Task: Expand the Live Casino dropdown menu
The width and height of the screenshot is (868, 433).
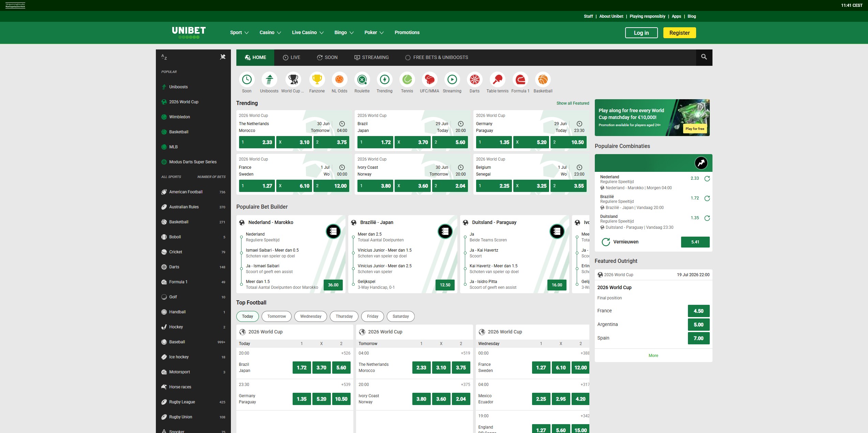Action: click(x=308, y=32)
